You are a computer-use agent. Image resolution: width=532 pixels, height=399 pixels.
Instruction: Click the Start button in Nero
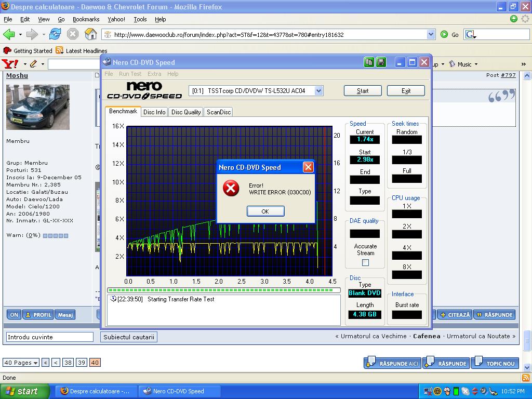pyautogui.click(x=363, y=90)
